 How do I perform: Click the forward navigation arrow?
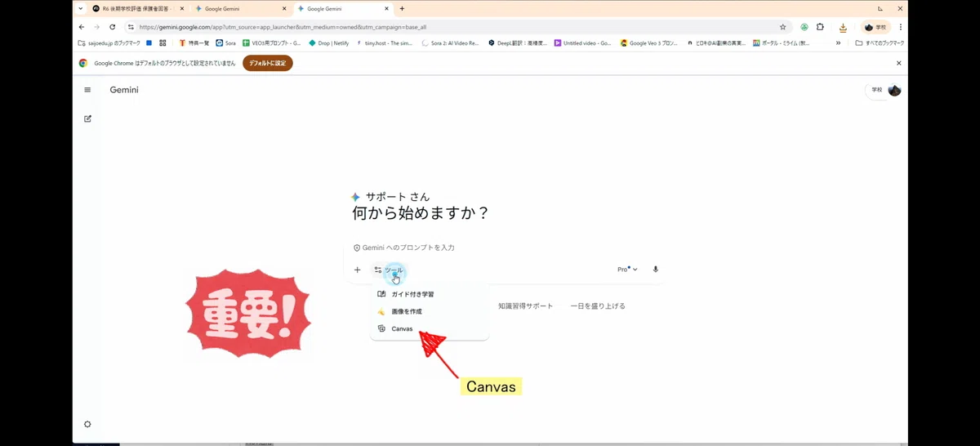tap(96, 27)
